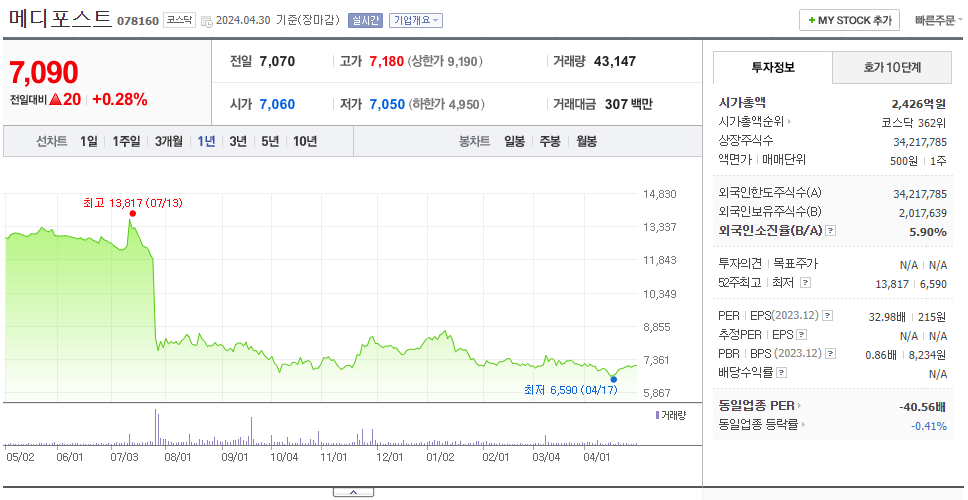The height and width of the screenshot is (500, 968).
Task: Click the 시가총액순위 link
Action: pos(751,122)
